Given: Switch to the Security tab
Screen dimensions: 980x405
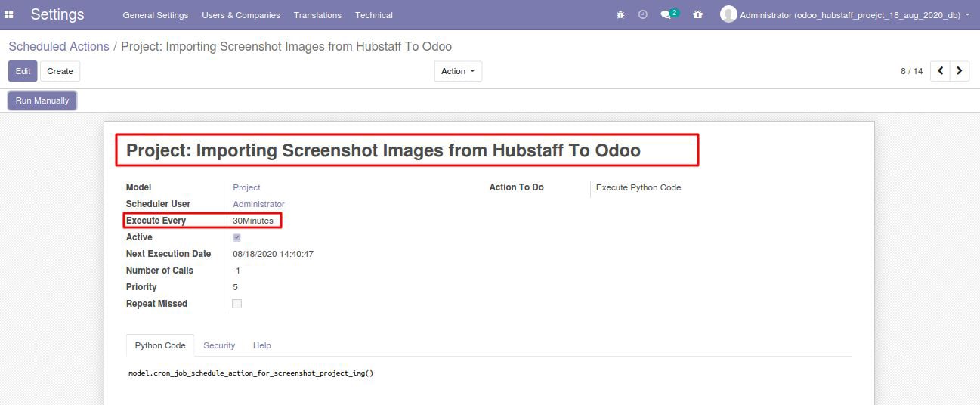Looking at the screenshot, I should click(x=219, y=345).
